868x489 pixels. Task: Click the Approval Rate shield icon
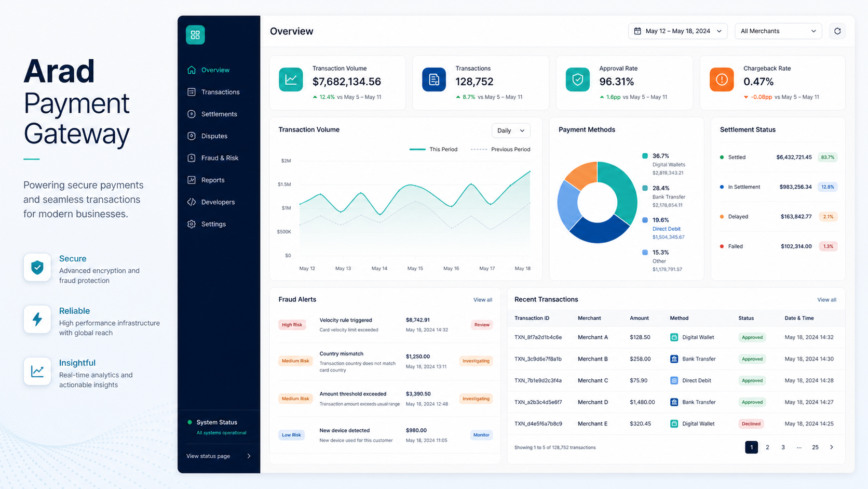[x=577, y=80]
